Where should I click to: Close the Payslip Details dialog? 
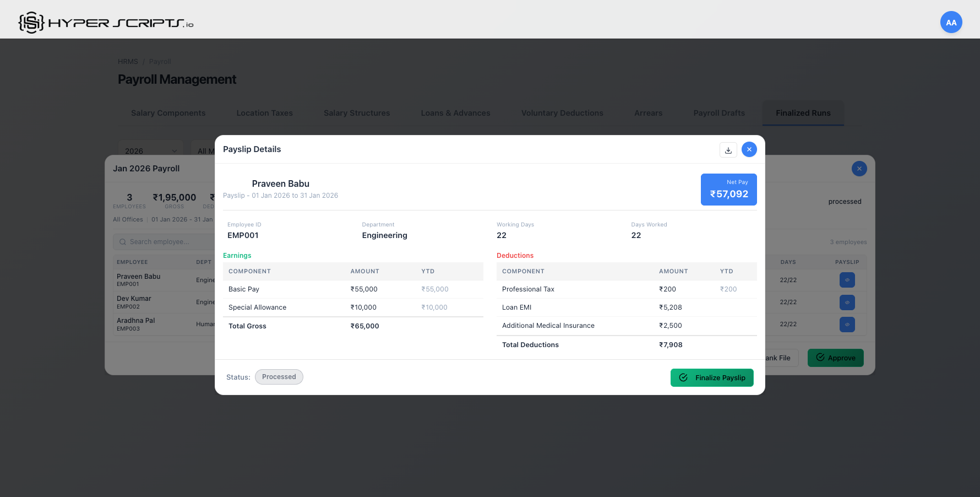click(749, 149)
